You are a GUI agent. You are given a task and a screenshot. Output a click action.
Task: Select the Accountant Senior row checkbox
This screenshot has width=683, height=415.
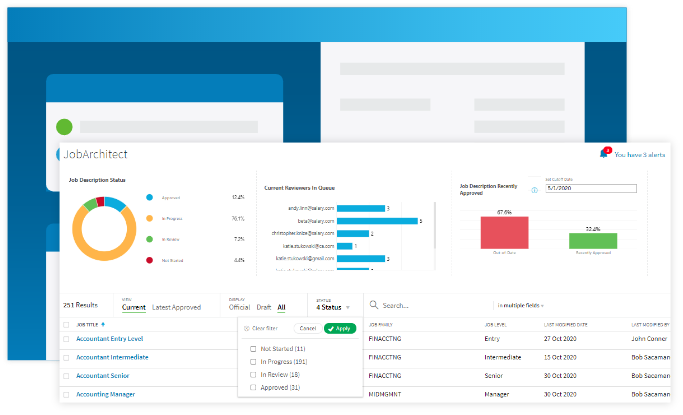point(67,376)
